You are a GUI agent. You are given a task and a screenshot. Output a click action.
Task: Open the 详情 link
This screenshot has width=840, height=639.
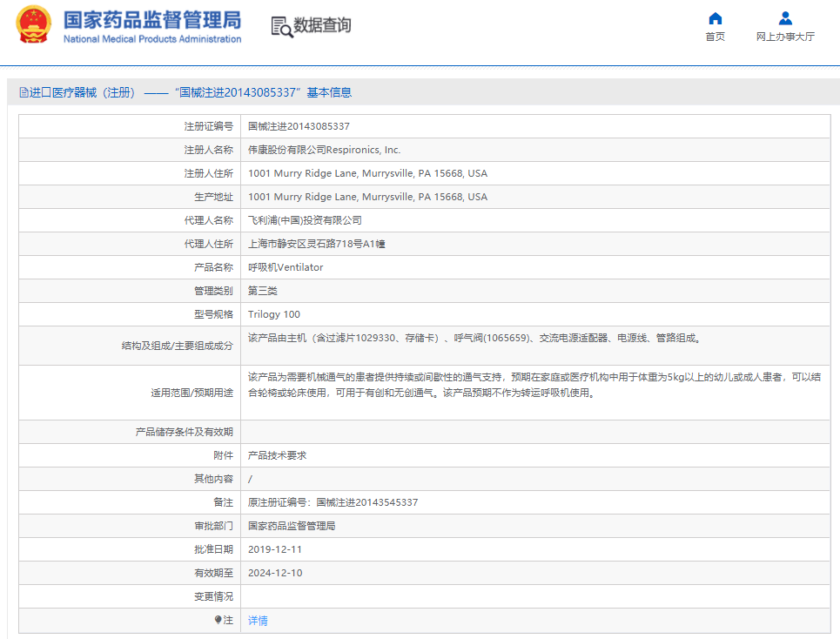coord(258,620)
